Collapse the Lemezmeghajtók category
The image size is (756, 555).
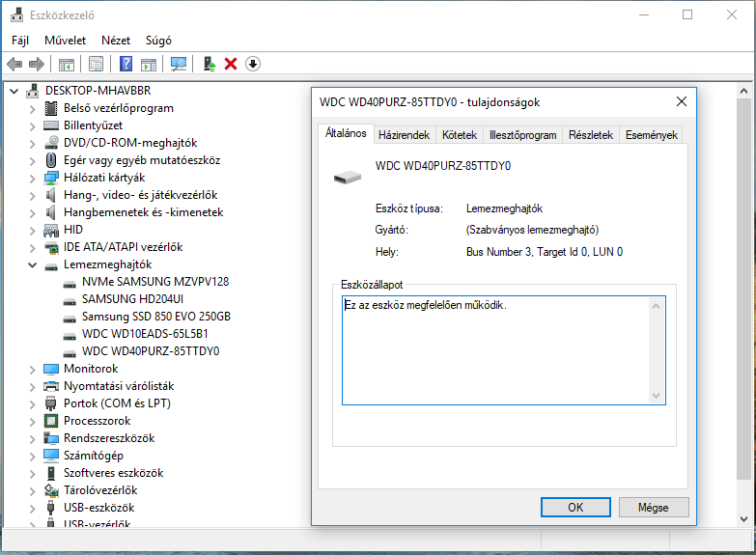pyautogui.click(x=32, y=264)
